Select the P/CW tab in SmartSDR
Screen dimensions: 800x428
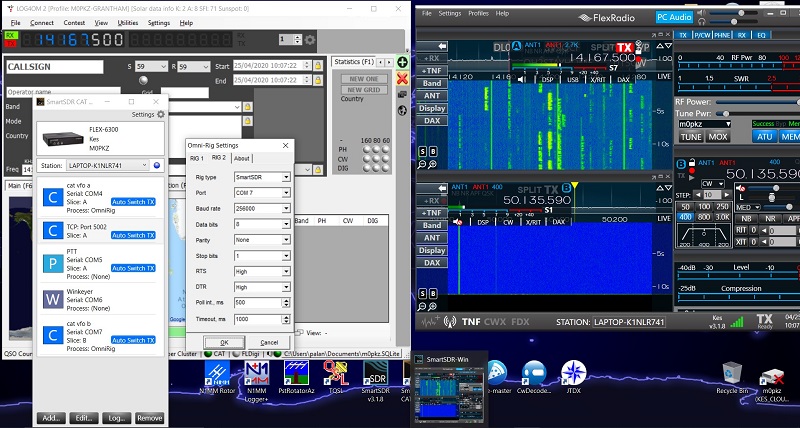pyautogui.click(x=702, y=35)
